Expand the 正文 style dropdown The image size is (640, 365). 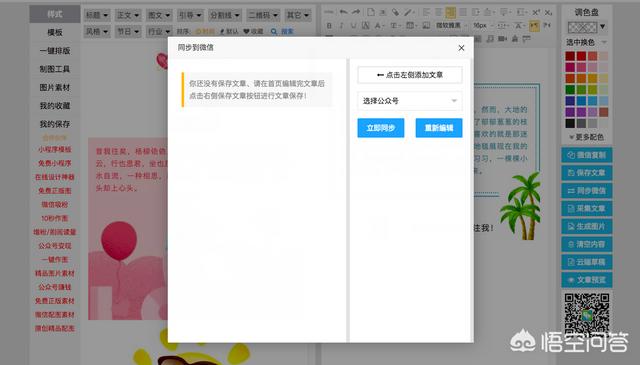click(128, 16)
